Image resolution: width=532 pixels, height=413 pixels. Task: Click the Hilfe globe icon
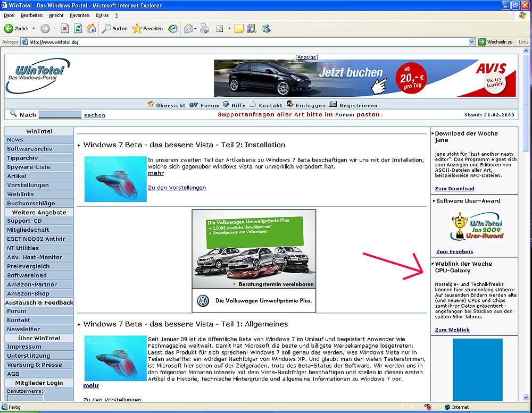(x=226, y=104)
